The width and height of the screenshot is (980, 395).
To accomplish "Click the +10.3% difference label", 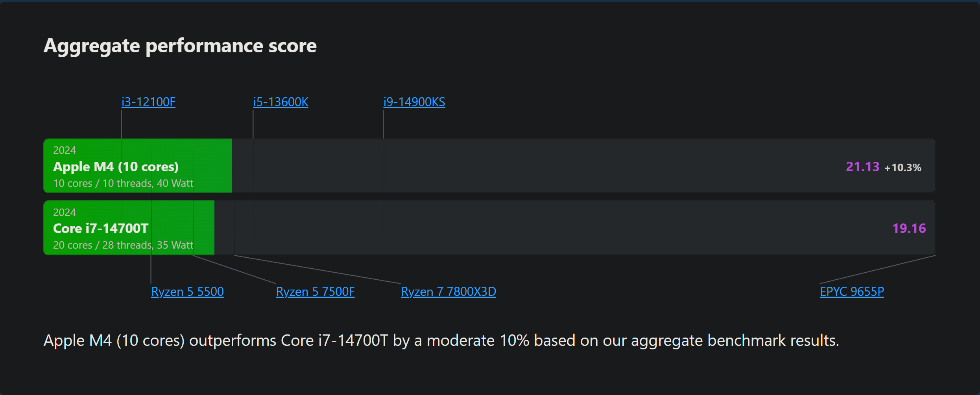I will 902,168.
